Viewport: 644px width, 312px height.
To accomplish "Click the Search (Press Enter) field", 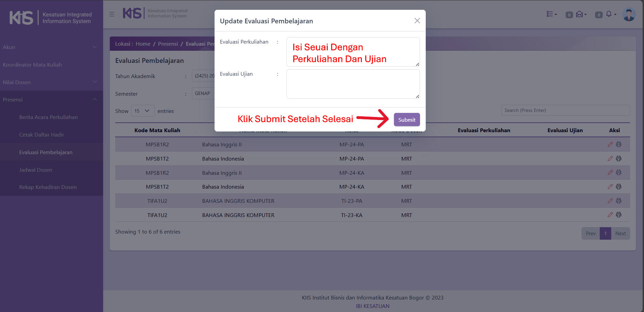I will pyautogui.click(x=565, y=111).
